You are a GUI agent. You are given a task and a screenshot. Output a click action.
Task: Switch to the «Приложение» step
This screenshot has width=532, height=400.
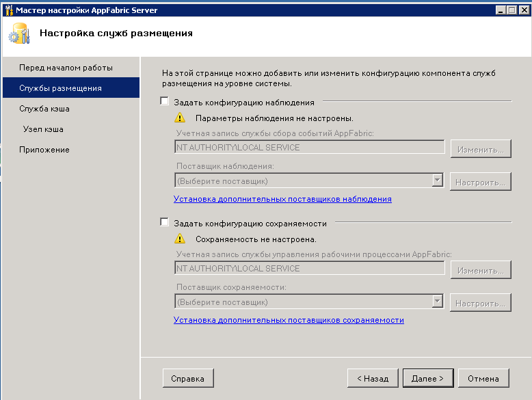pos(44,150)
